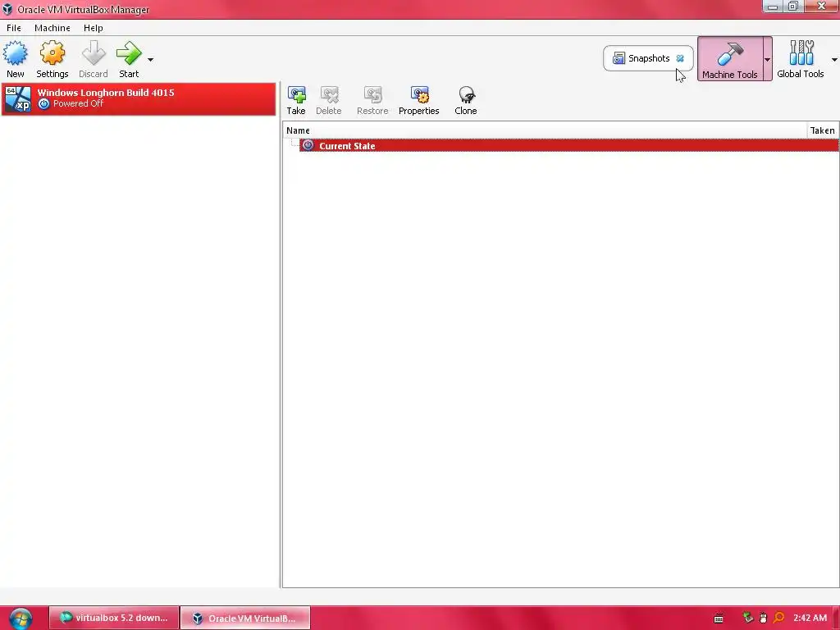Close the Snapshots tool pane

click(x=680, y=58)
